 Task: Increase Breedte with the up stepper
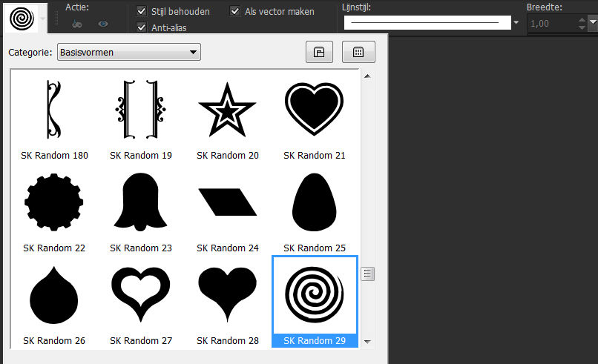(x=582, y=19)
